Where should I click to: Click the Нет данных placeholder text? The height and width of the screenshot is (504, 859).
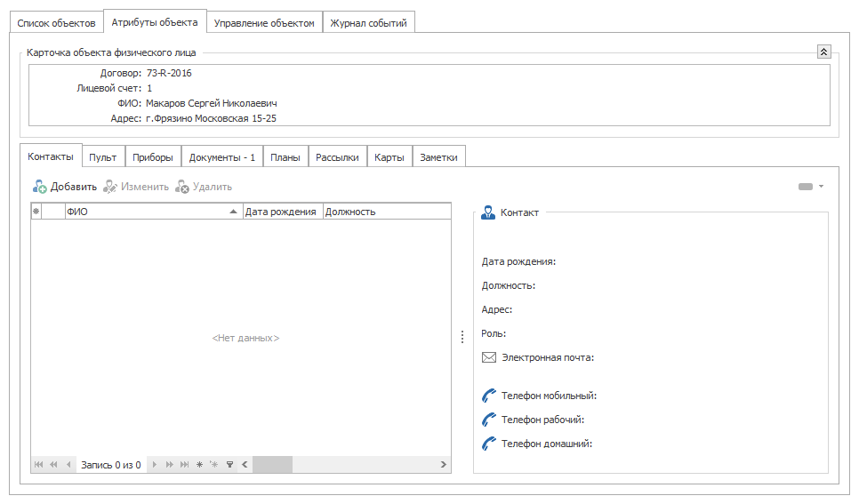tap(245, 338)
